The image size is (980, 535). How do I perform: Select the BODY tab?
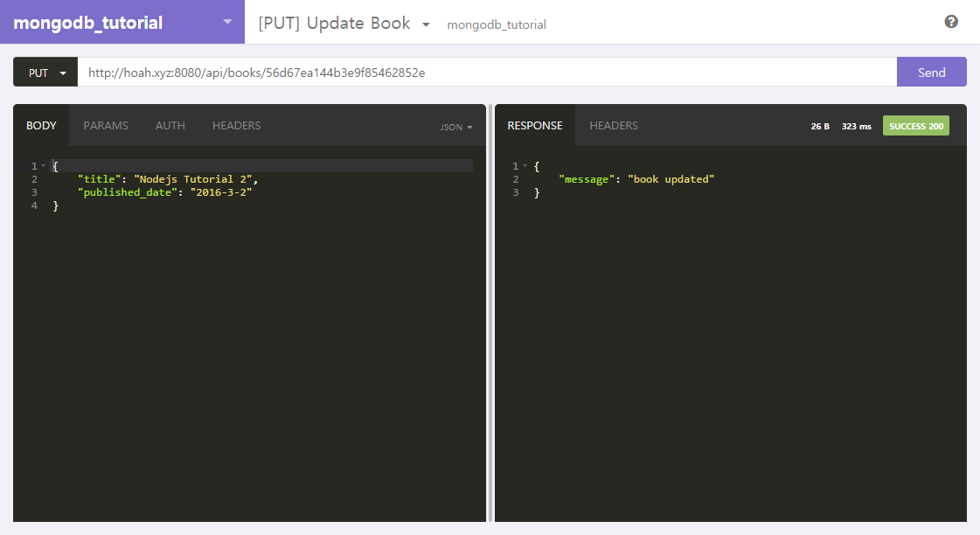[x=40, y=125]
